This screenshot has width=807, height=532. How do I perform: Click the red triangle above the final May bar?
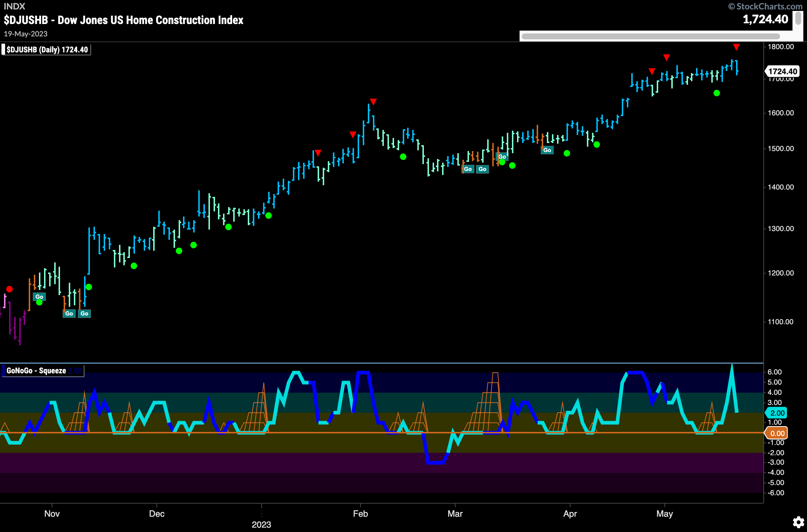pos(736,47)
